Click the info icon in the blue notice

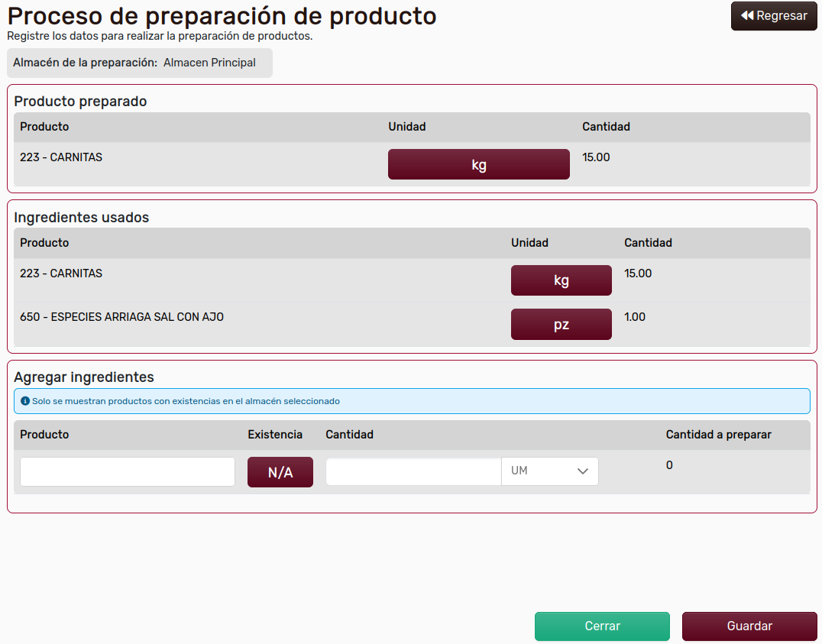pyautogui.click(x=24, y=401)
